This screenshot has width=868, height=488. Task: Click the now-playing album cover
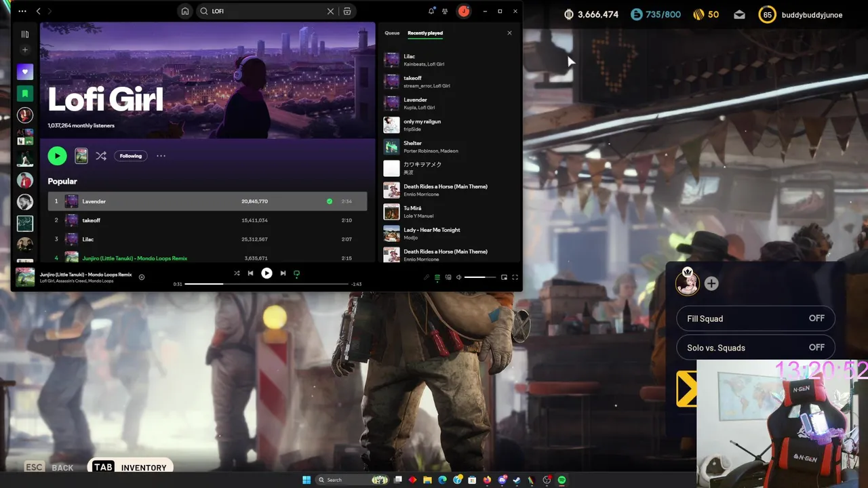(x=25, y=277)
